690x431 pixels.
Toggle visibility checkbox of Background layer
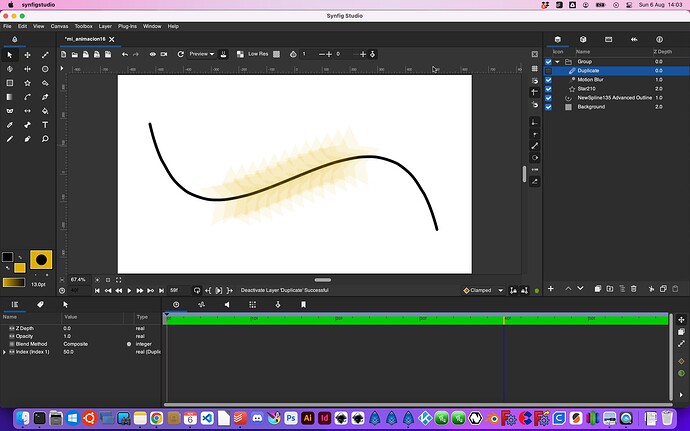tap(548, 106)
